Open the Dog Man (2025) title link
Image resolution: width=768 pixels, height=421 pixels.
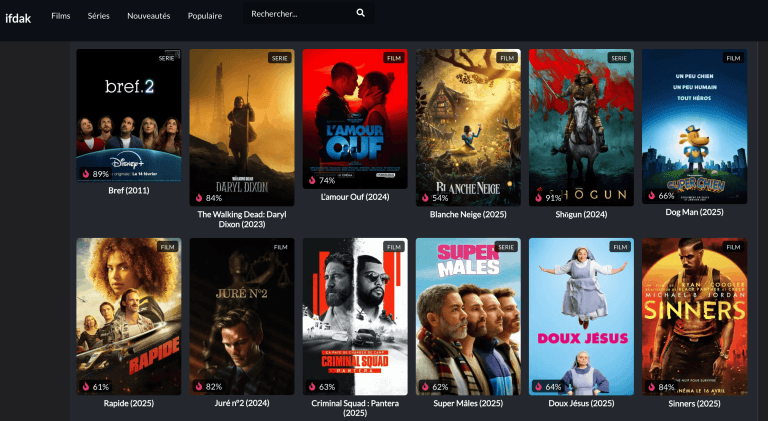(694, 212)
